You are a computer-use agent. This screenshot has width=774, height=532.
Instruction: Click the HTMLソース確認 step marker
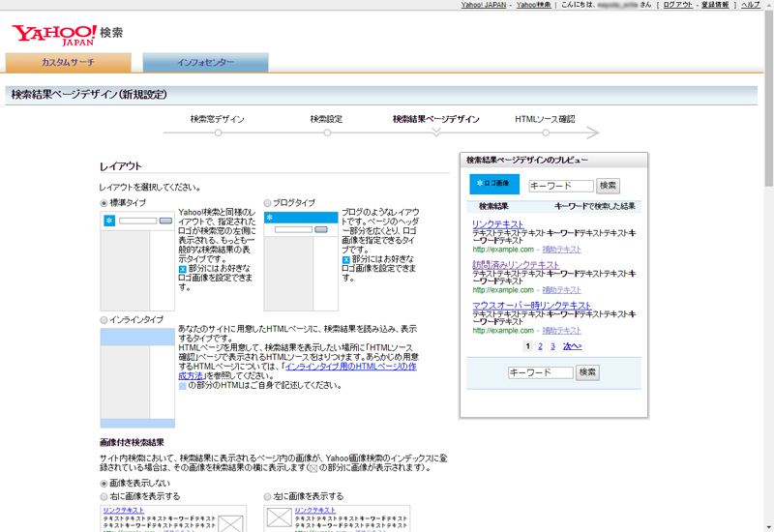coord(546,133)
